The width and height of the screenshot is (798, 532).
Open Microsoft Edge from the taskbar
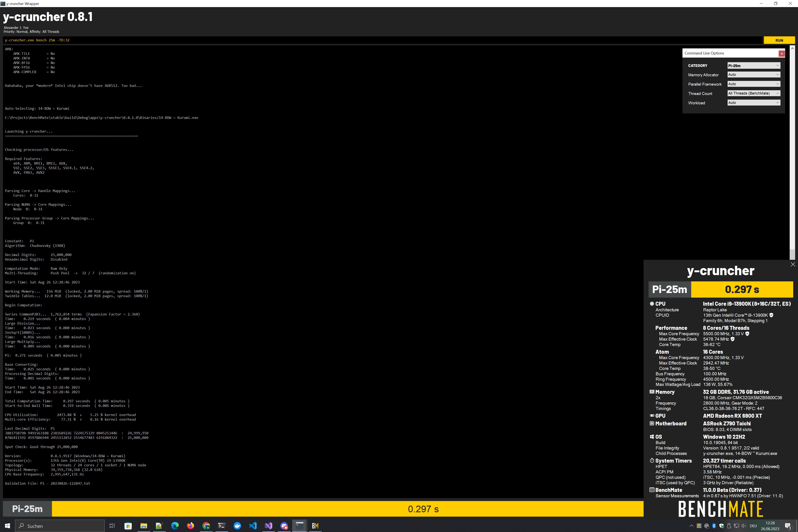[175, 526]
